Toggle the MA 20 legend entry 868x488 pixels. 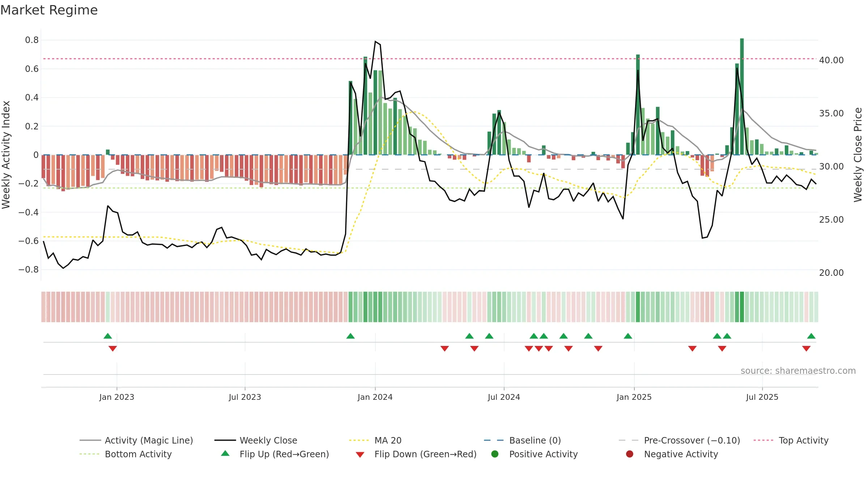point(375,440)
